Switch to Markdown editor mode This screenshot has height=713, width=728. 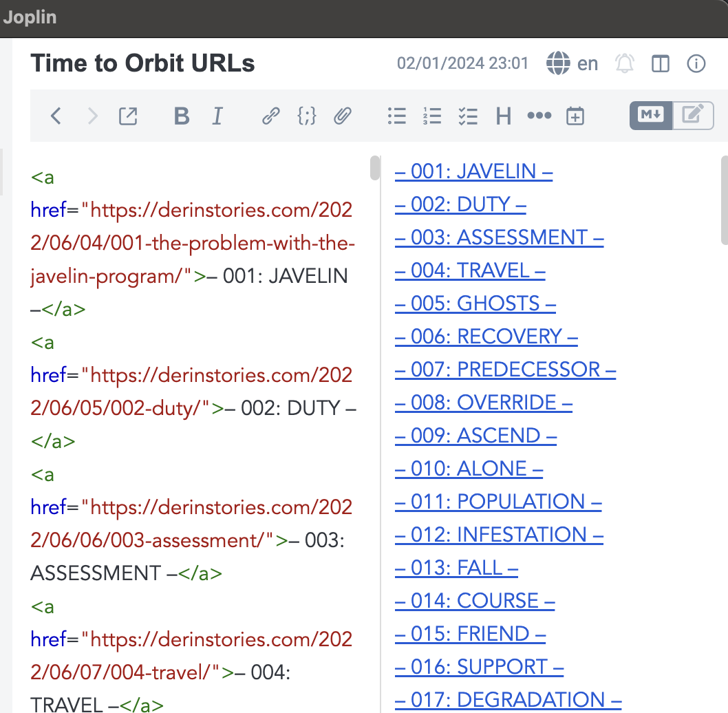(x=651, y=115)
